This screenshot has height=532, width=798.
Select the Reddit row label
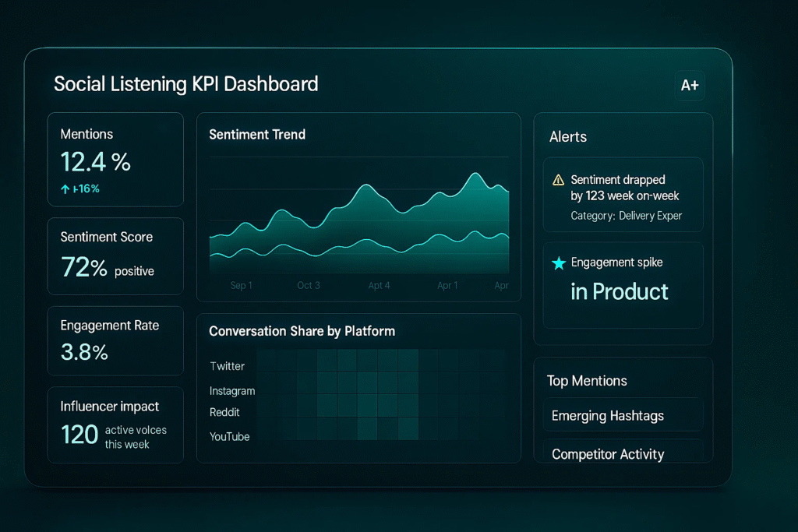pyautogui.click(x=224, y=412)
